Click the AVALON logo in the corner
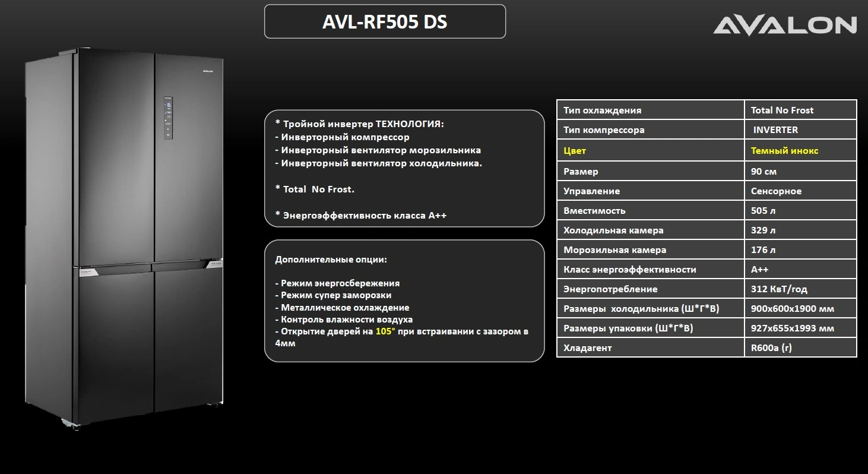Viewport: 868px width, 474px height. (784, 25)
